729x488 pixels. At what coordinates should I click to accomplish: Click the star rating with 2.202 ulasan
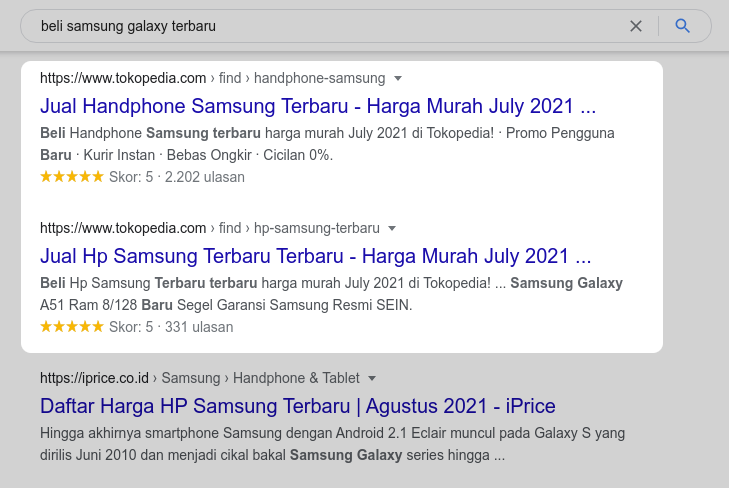pyautogui.click(x=72, y=177)
